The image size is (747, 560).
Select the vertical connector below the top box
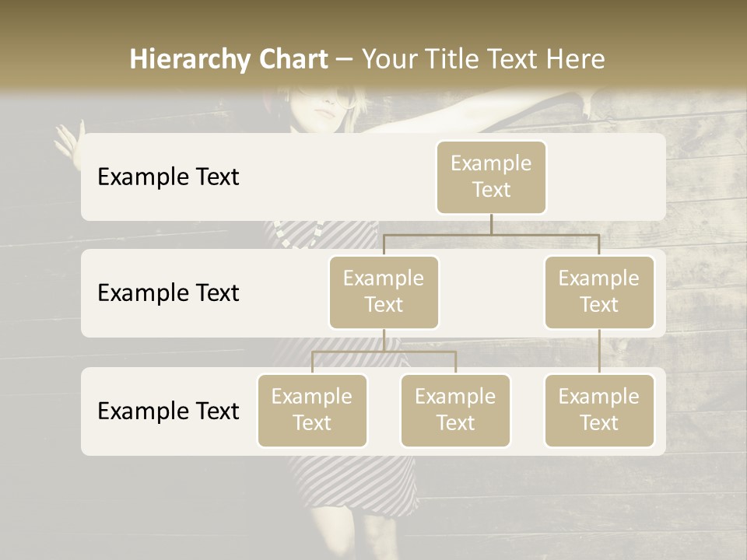click(x=491, y=224)
